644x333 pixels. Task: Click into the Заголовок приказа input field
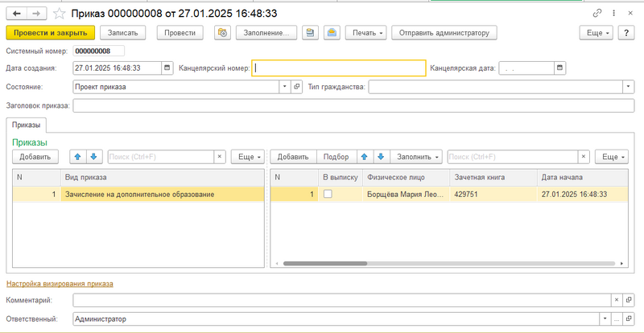pos(353,105)
